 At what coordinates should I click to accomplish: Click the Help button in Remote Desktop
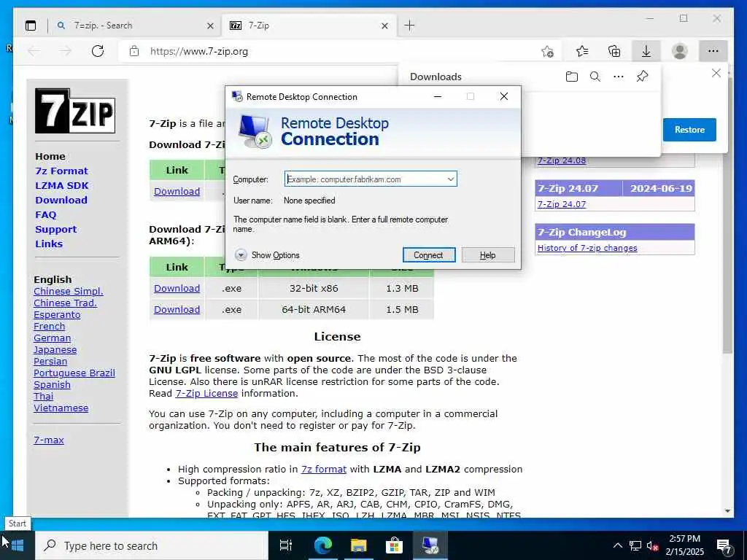(487, 255)
